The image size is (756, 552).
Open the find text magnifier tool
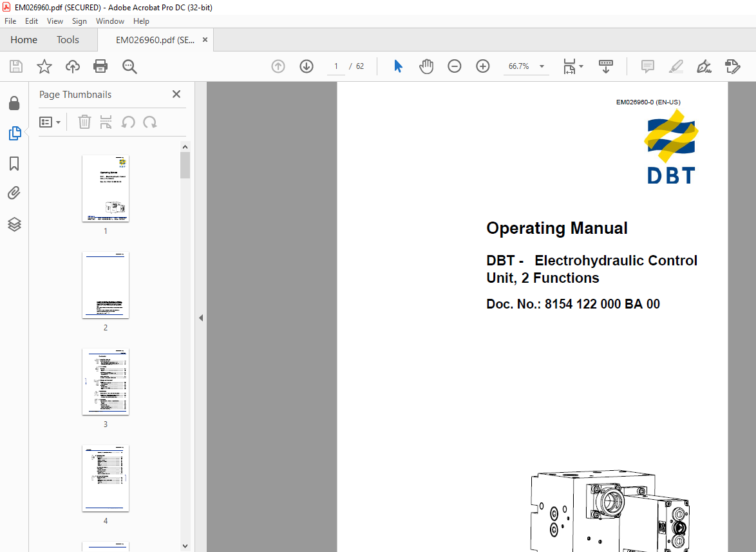pos(129,66)
